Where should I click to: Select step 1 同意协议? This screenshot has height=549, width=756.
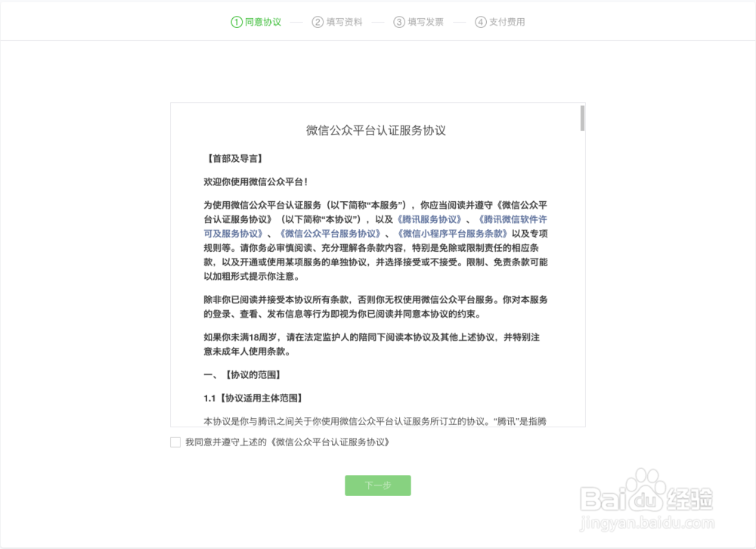pyautogui.click(x=256, y=22)
